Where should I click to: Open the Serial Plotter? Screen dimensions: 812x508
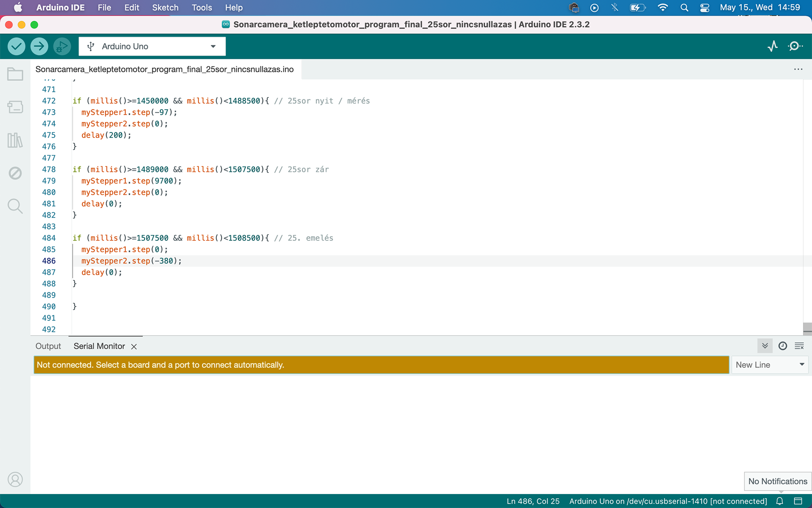tap(773, 46)
